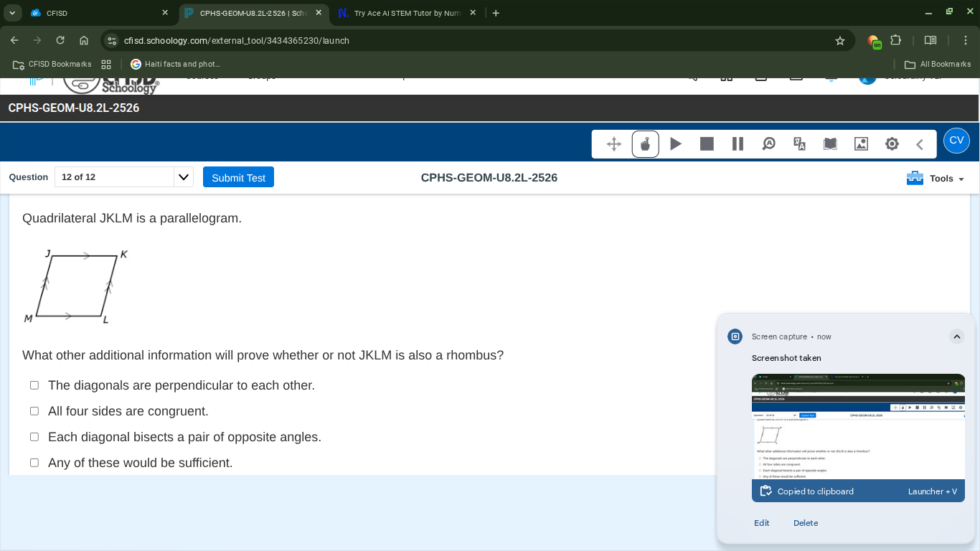
Task: Switch to the Try Ace AI STEM Tutor tab
Action: 405,13
